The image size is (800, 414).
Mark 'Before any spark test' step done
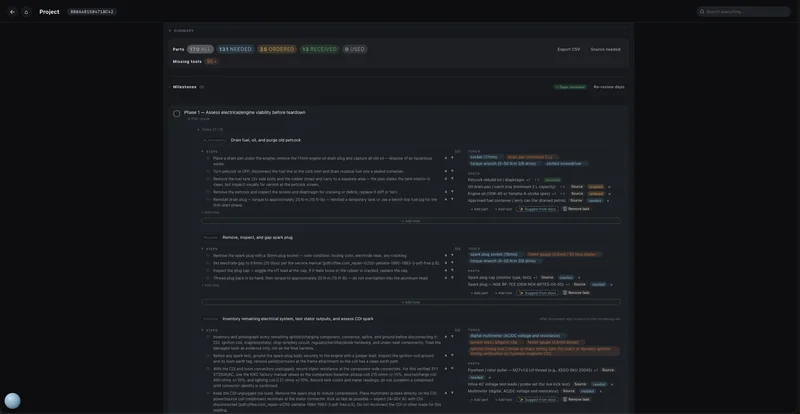tap(208, 355)
